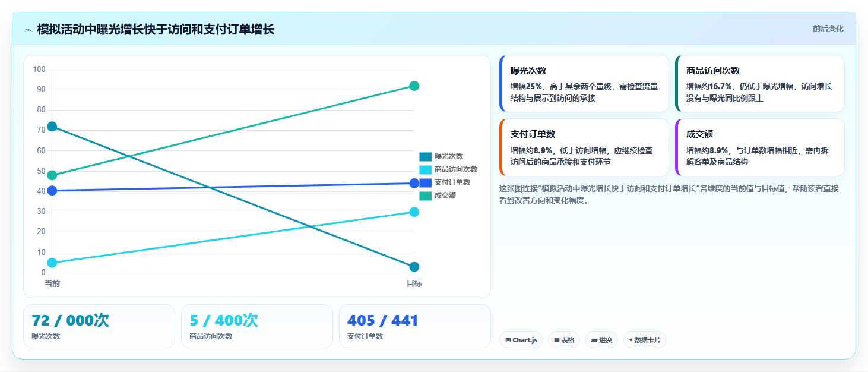The height and width of the screenshot is (372, 868).
Task: Click the chart title heading text
Action: coord(156,29)
